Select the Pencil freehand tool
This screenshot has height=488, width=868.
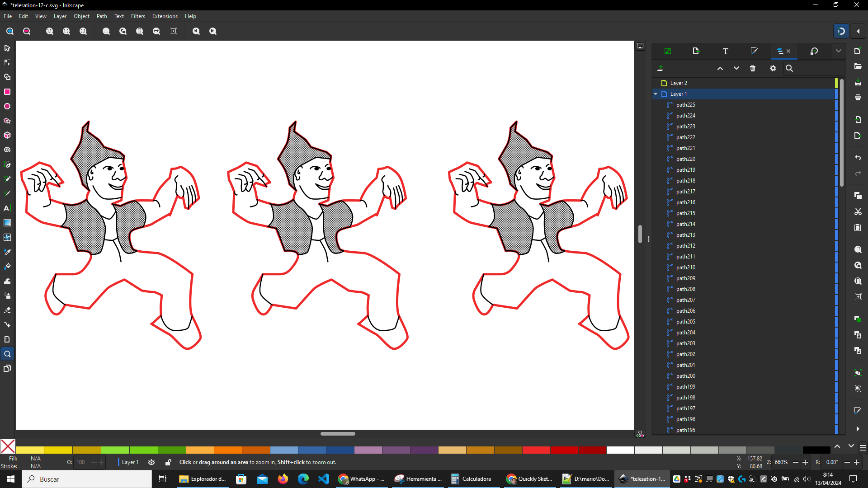pos(7,179)
